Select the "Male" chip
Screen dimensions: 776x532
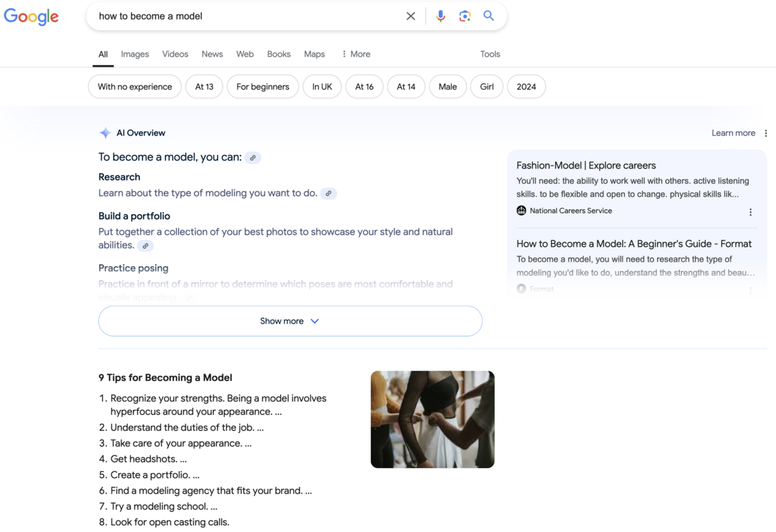(448, 87)
